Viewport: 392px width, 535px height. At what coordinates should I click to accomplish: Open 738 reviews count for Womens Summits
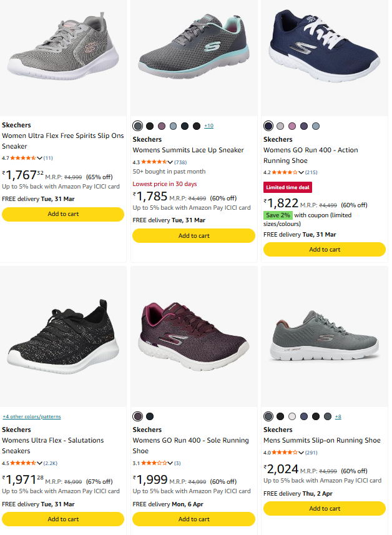point(180,162)
